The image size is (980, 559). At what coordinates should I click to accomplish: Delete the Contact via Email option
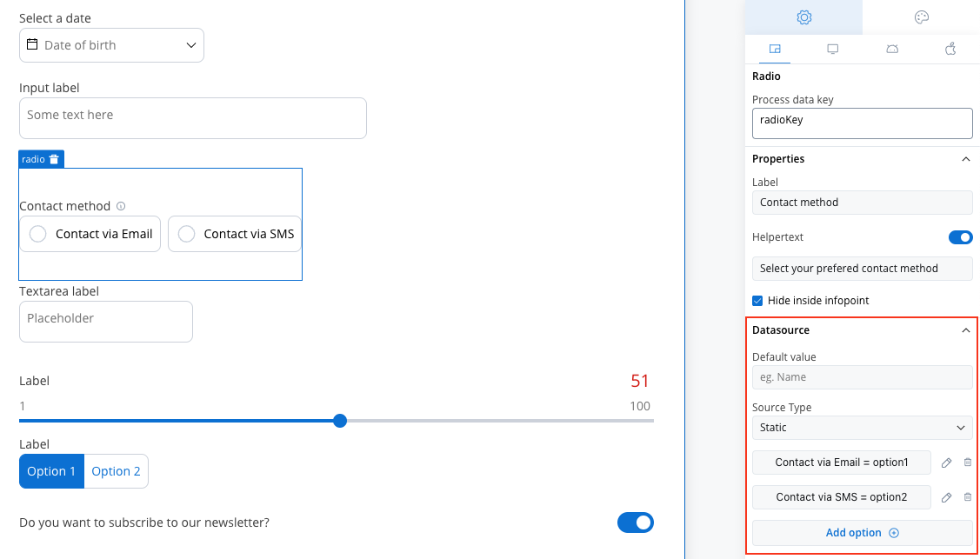(968, 463)
